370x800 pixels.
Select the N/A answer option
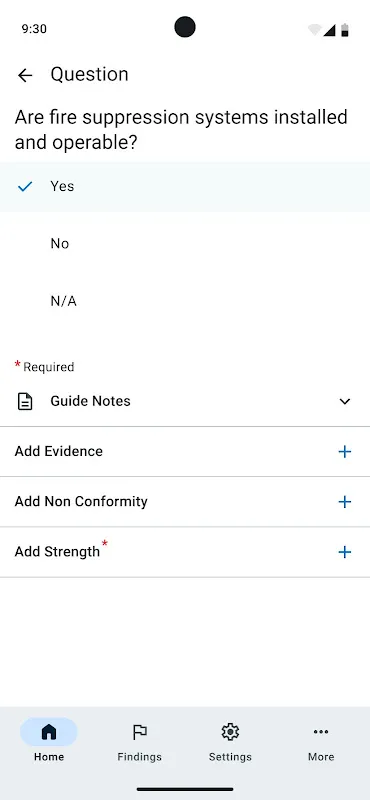tap(185, 302)
